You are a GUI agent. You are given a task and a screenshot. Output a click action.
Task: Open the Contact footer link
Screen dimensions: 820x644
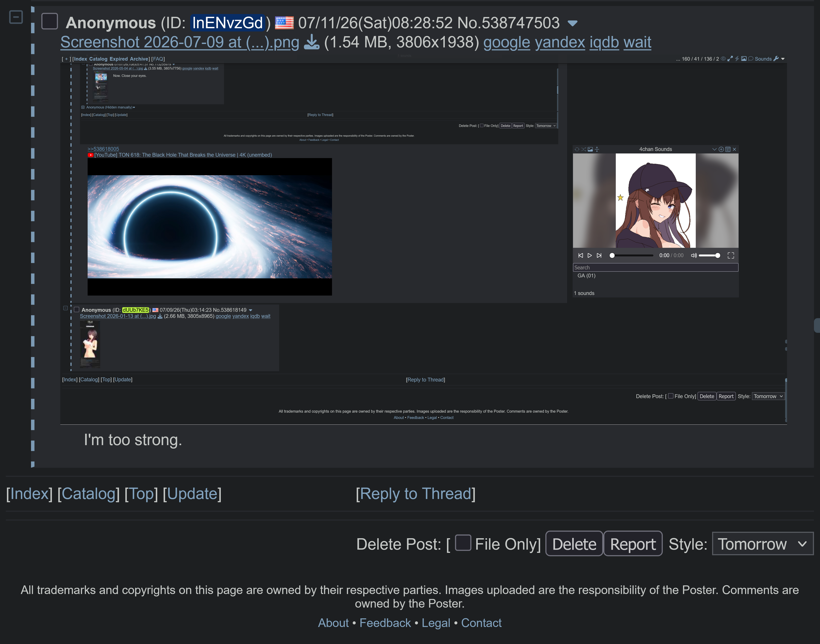pos(481,623)
